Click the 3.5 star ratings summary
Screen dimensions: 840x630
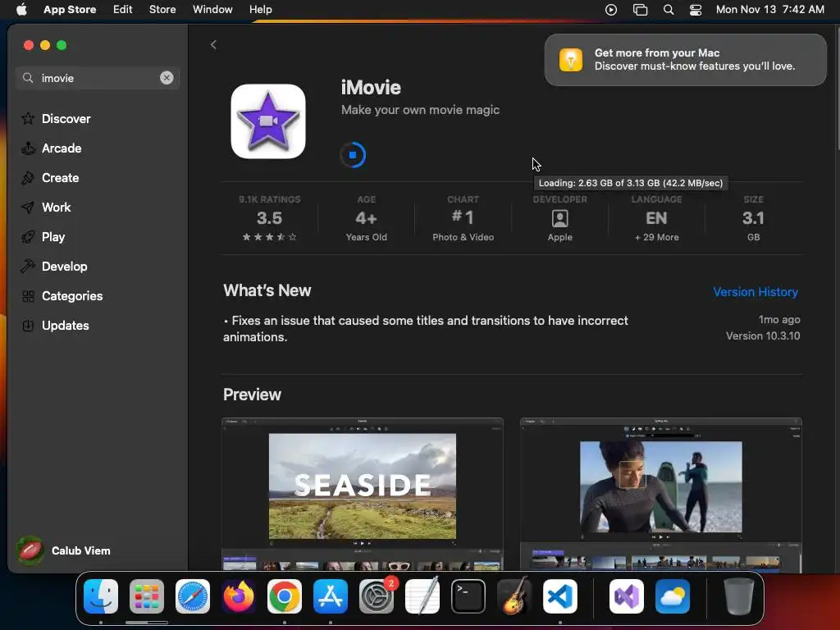coord(269,218)
